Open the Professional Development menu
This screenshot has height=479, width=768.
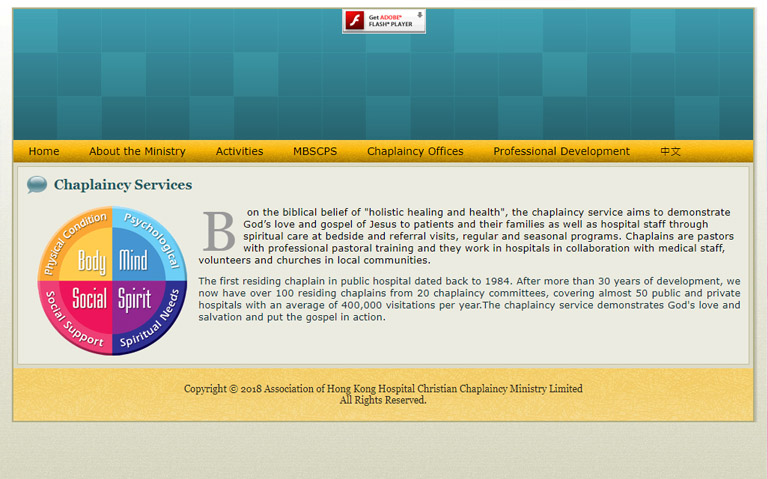point(561,151)
